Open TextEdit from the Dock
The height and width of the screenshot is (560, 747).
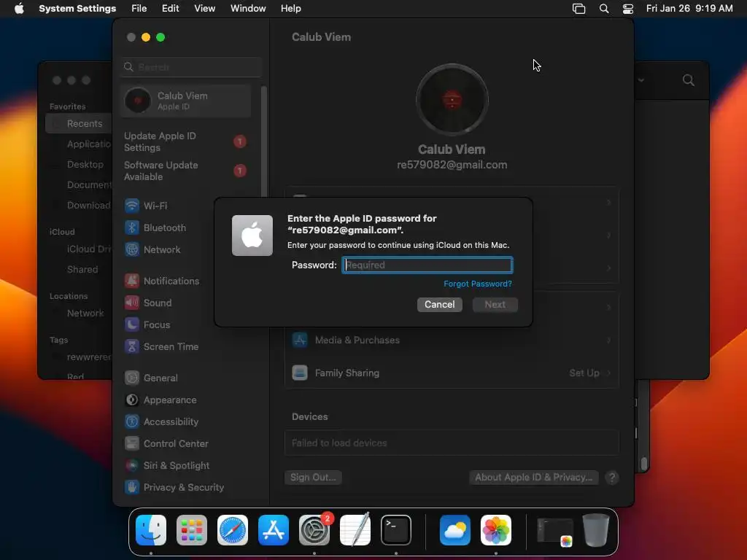pos(355,530)
